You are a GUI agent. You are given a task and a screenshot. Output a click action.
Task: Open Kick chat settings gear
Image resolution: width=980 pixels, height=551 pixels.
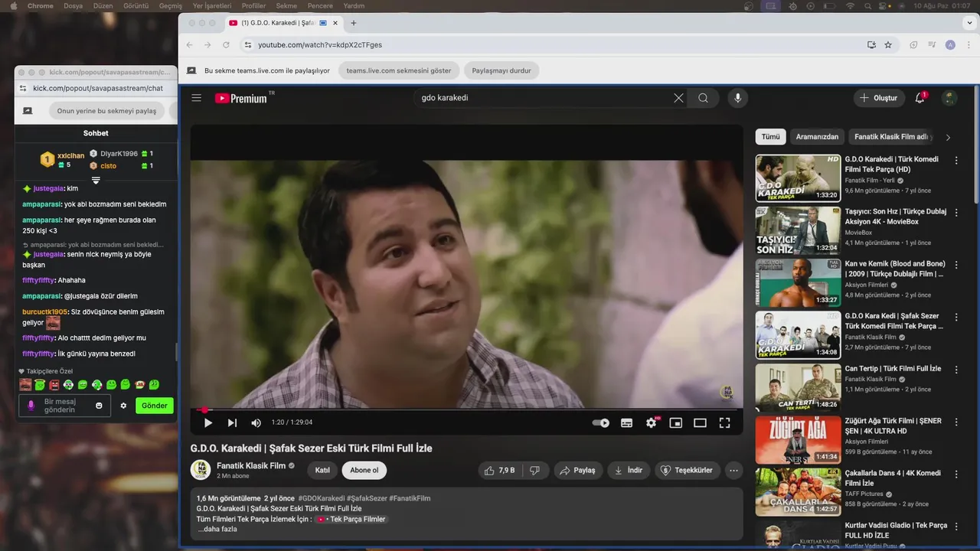[123, 406]
